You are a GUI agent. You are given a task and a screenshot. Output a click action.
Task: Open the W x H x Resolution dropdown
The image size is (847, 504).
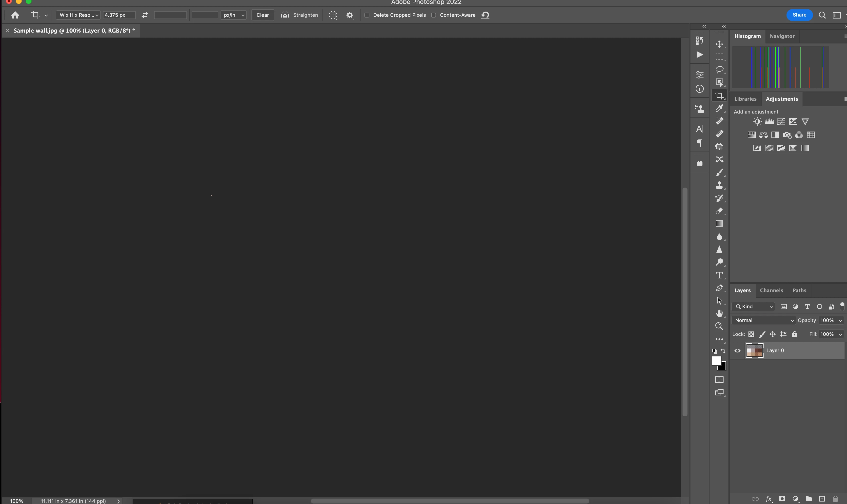coord(79,15)
